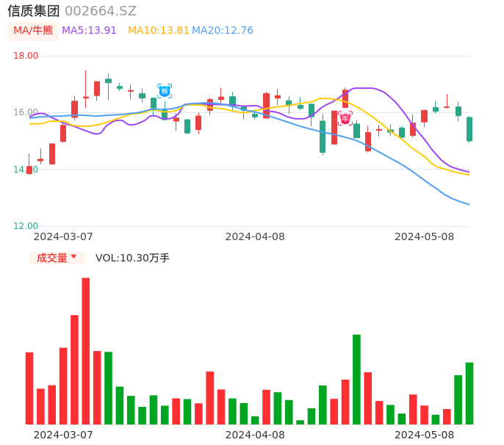Open the 成交量 indicator dropdown
The width and height of the screenshot is (504, 445).
point(57,258)
